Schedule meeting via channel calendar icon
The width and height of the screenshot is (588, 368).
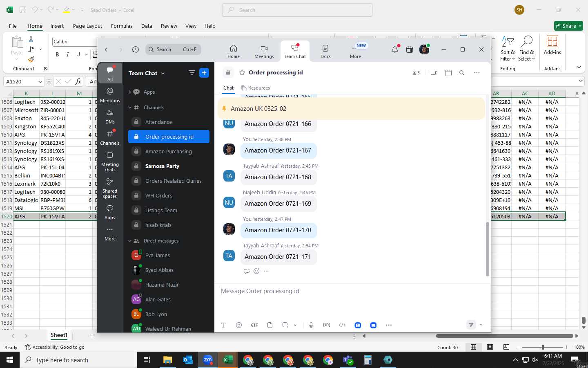pyautogui.click(x=448, y=73)
